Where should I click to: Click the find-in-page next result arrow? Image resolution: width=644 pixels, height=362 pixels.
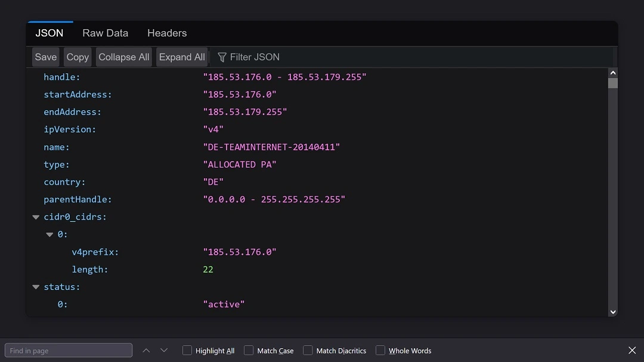(x=164, y=350)
